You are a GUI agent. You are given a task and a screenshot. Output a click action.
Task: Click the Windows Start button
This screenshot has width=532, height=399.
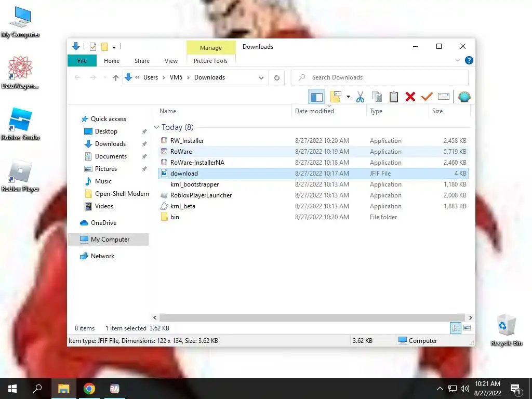pyautogui.click(x=12, y=389)
